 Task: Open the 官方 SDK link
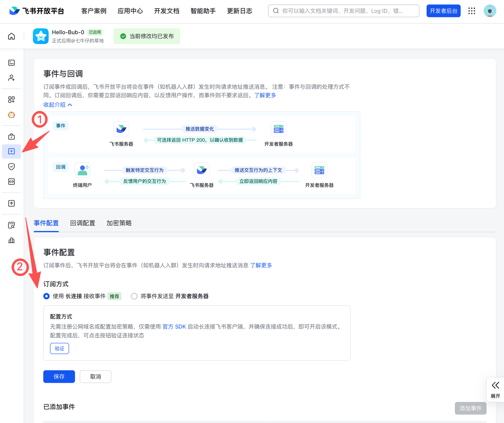click(174, 327)
